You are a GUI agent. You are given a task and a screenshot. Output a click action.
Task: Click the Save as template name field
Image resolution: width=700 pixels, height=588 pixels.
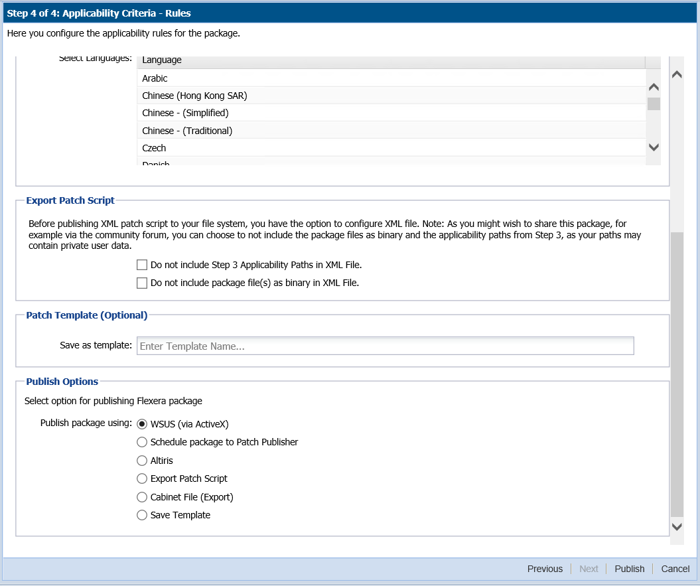[385, 346]
